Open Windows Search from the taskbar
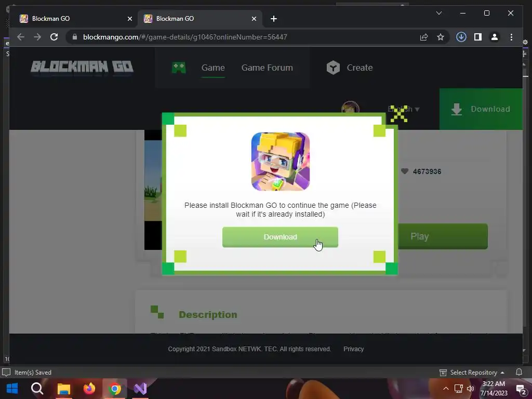The width and height of the screenshot is (532, 399). tap(37, 389)
